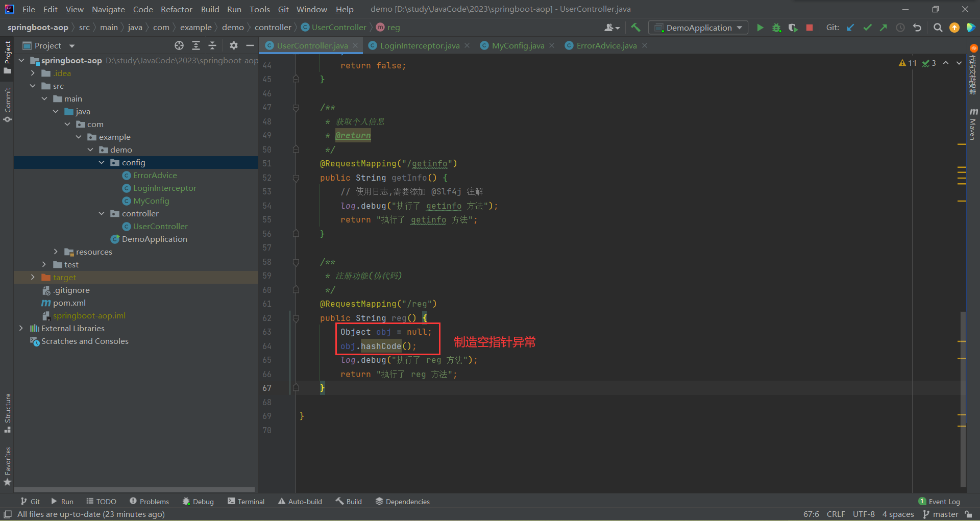Toggle read-only lock icon in status bar
Image resolution: width=980 pixels, height=521 pixels.
[x=969, y=514]
